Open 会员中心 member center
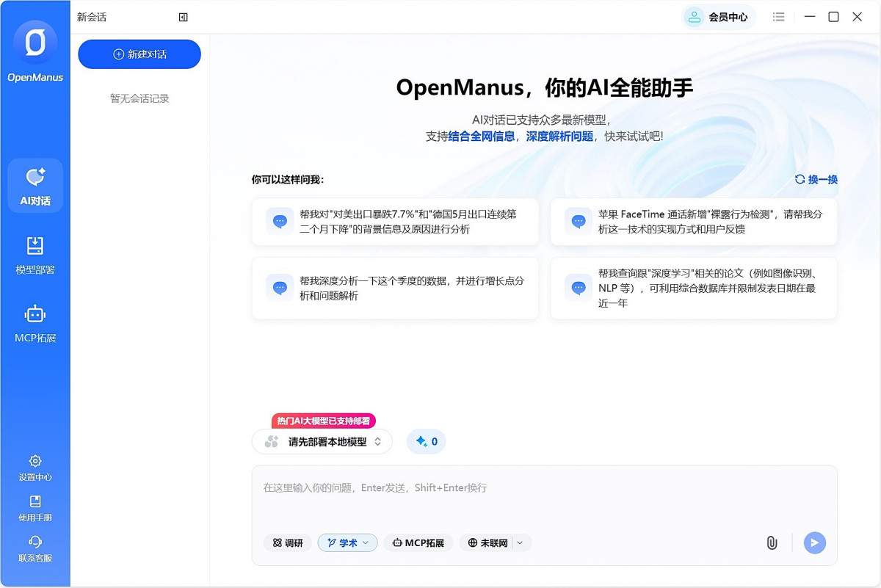 tap(719, 17)
